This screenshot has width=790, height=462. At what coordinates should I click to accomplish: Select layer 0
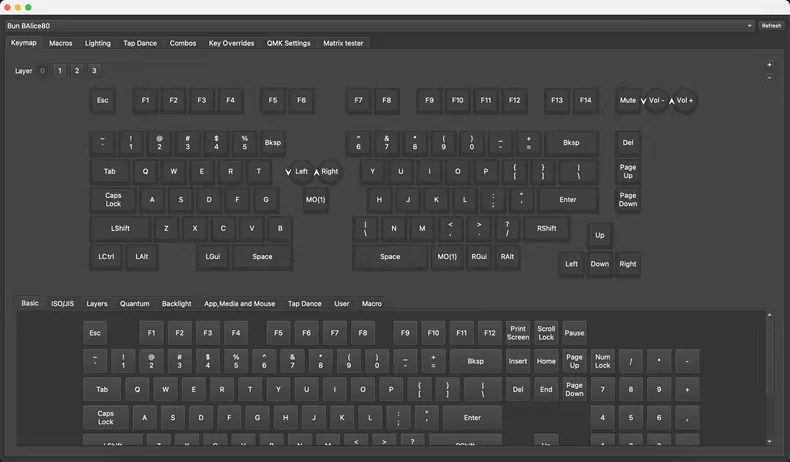point(42,71)
